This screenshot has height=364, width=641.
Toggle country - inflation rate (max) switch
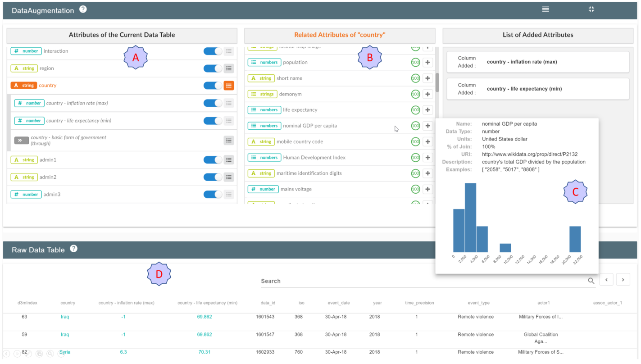pos(213,103)
